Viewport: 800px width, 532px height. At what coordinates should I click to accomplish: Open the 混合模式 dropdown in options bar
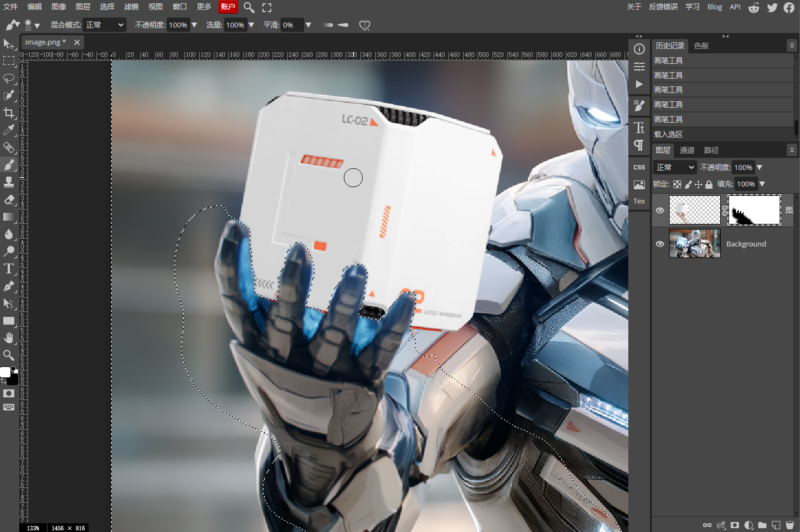pos(105,25)
